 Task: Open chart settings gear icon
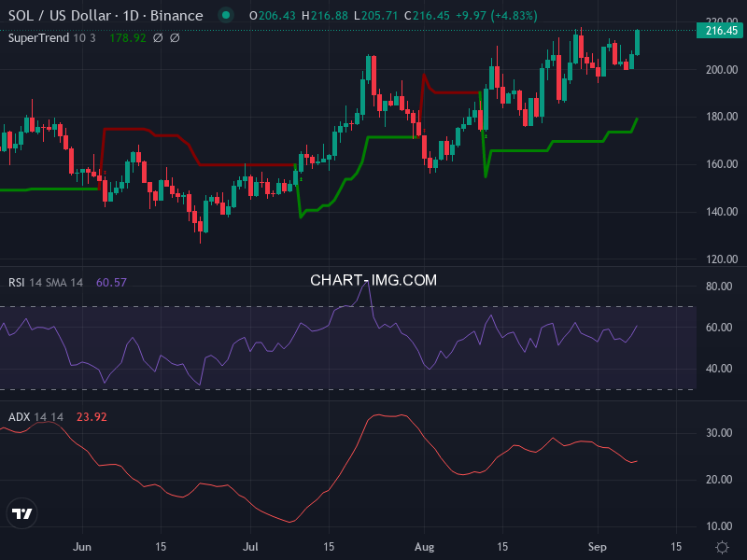[x=722, y=547]
